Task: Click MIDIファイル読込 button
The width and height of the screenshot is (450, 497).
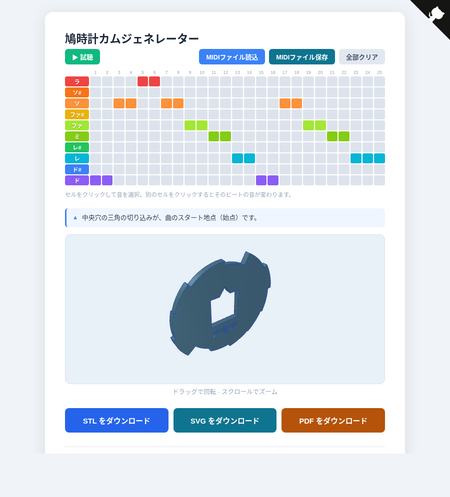Action: click(232, 57)
